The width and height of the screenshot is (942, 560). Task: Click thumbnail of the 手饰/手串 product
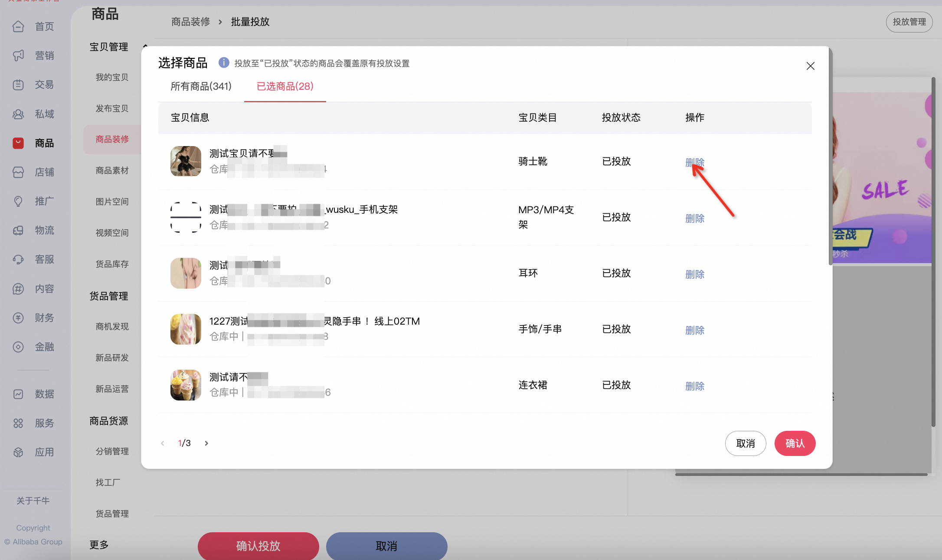(186, 329)
